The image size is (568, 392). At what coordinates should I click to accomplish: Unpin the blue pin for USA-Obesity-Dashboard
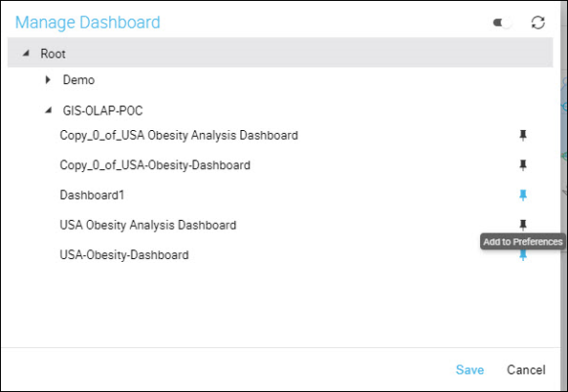click(523, 255)
